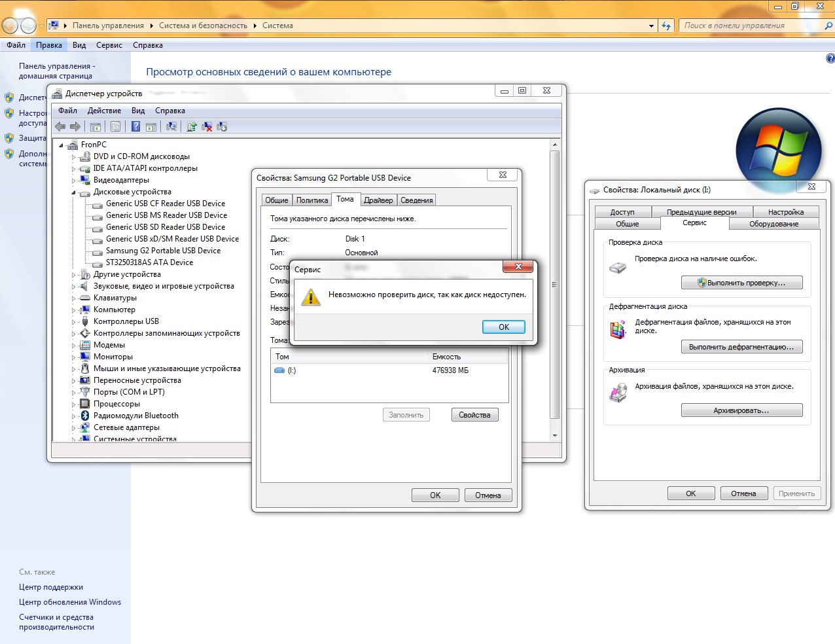The height and width of the screenshot is (644, 835).
Task: Click Forward arrow in Device Manager toolbar
Action: (x=75, y=126)
